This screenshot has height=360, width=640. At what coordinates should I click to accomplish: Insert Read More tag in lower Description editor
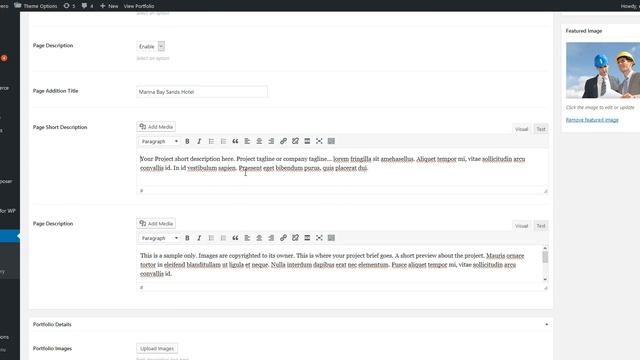point(307,238)
